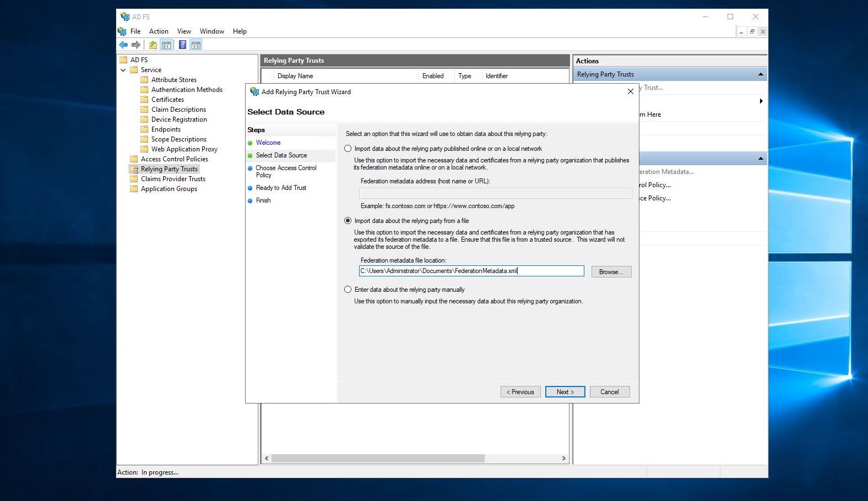Screen dimensions: 868x501
Task: Sort by the Display Name column header
Action: (x=347, y=76)
